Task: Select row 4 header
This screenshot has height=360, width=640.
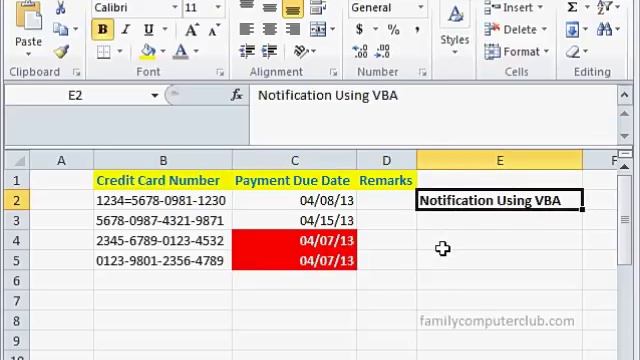Action: click(16, 240)
